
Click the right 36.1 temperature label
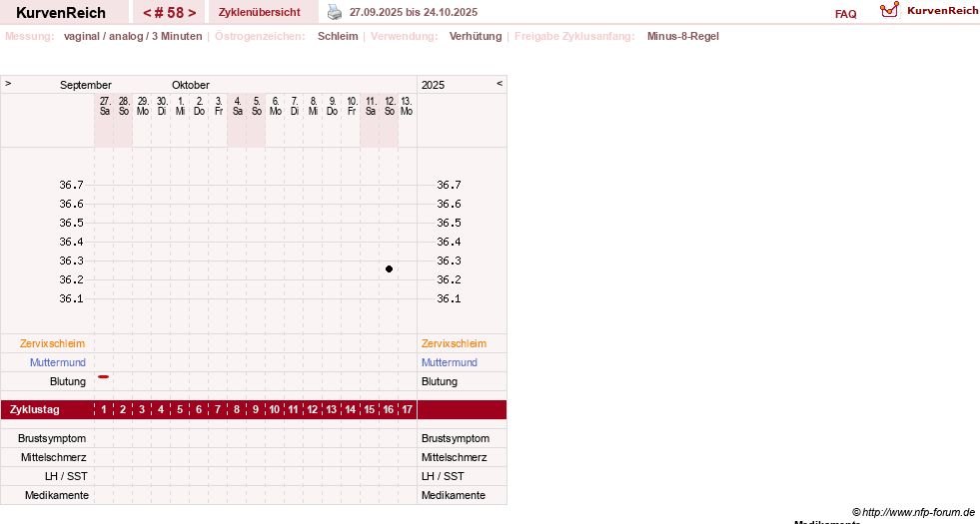point(449,298)
